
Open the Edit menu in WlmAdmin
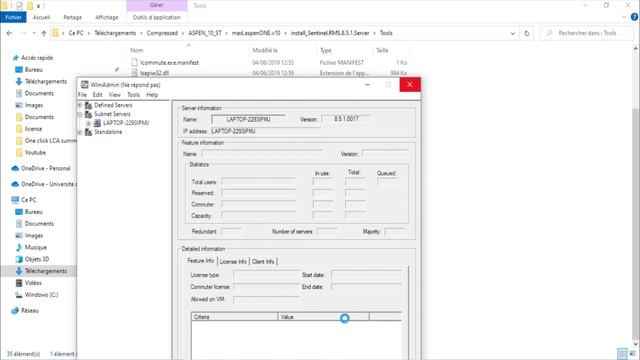click(98, 95)
